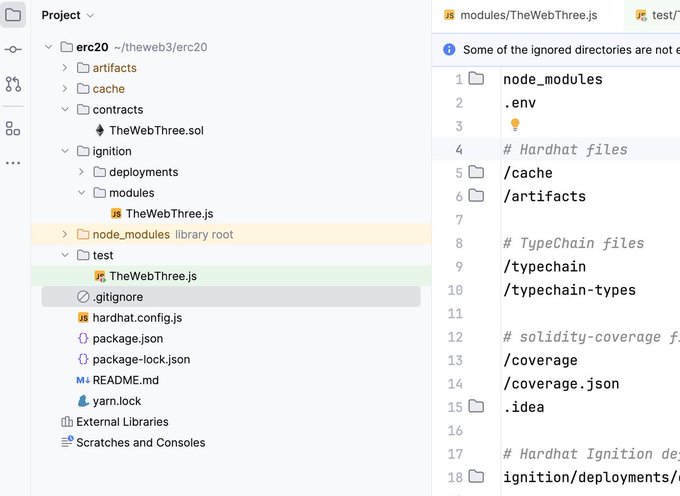Click the ignored directories notification text
Image resolution: width=680 pixels, height=496 pixels.
[x=571, y=50]
